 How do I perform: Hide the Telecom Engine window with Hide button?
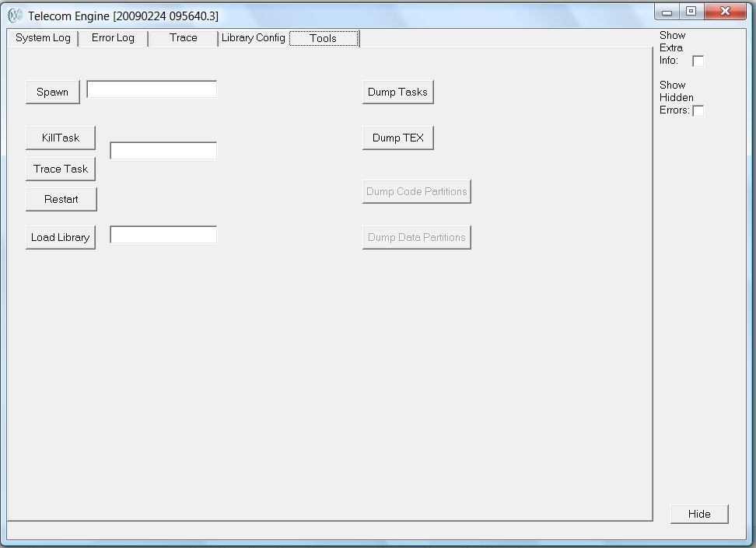tap(699, 514)
